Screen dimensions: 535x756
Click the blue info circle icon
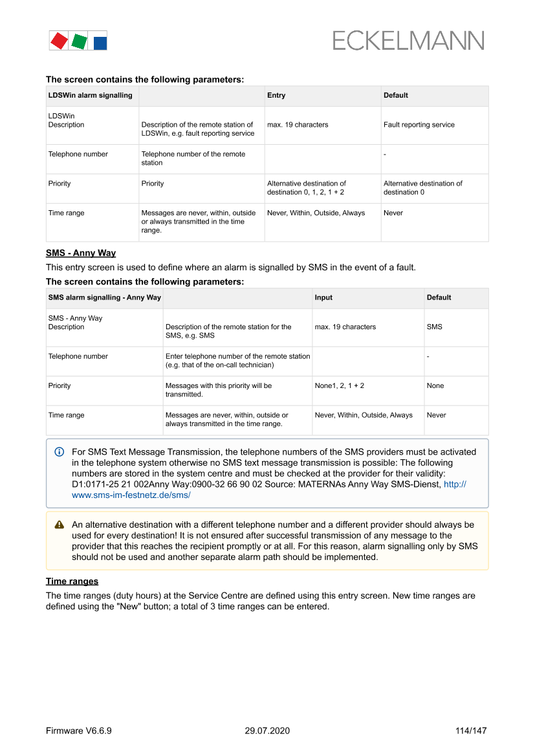60,452
